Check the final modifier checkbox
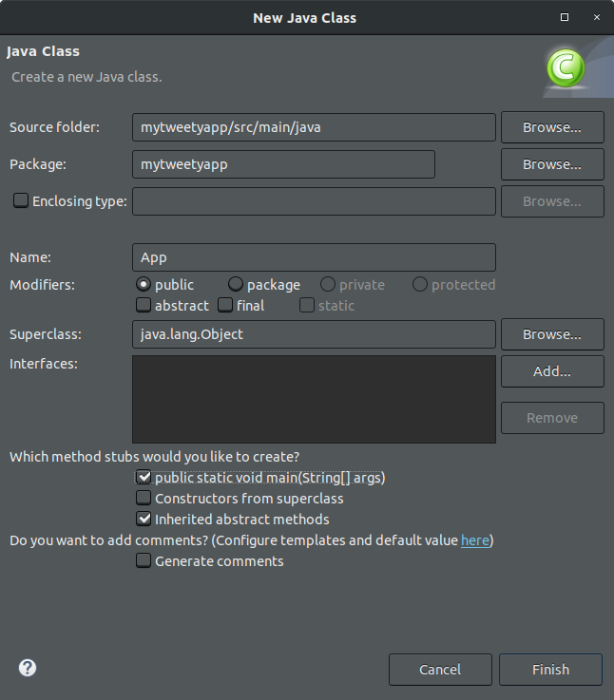The width and height of the screenshot is (614, 700). coord(225,306)
